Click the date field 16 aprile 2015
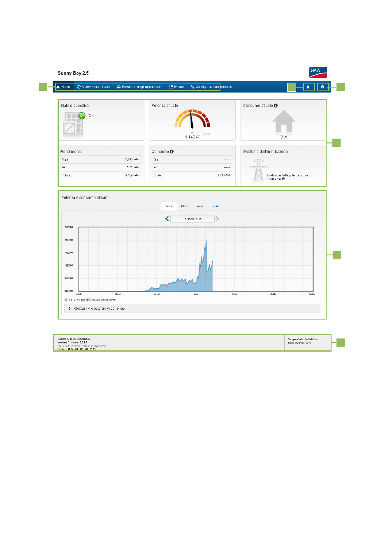Image resolution: width=392 pixels, height=556 pixels. [192, 219]
